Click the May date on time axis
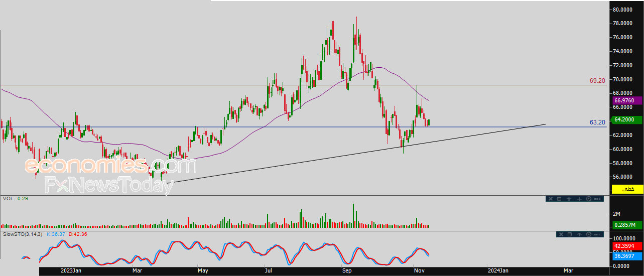The width and height of the screenshot is (644, 276). (x=203, y=270)
